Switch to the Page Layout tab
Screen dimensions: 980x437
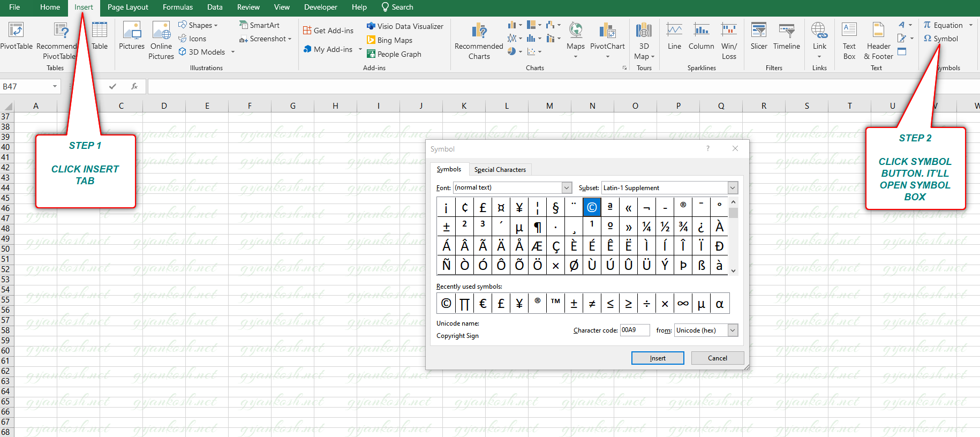coord(127,7)
